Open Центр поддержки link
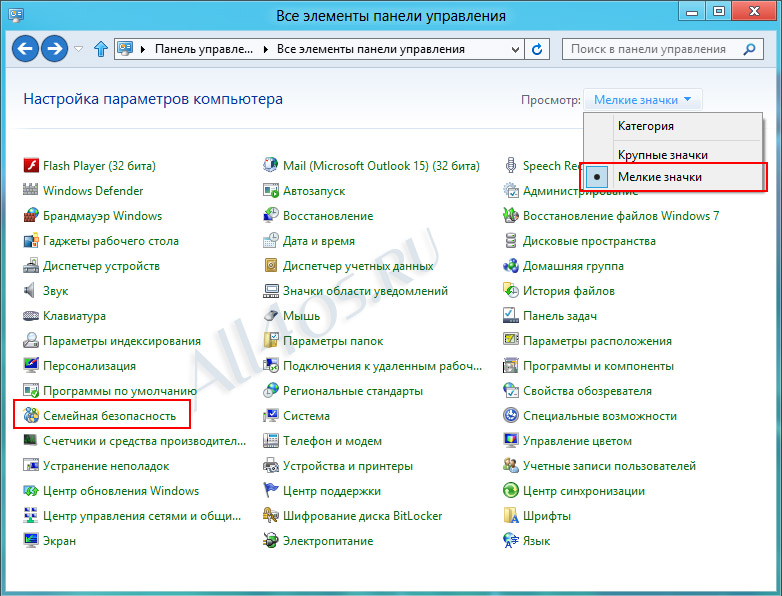Screen dimensions: 782x596 pos(332,491)
